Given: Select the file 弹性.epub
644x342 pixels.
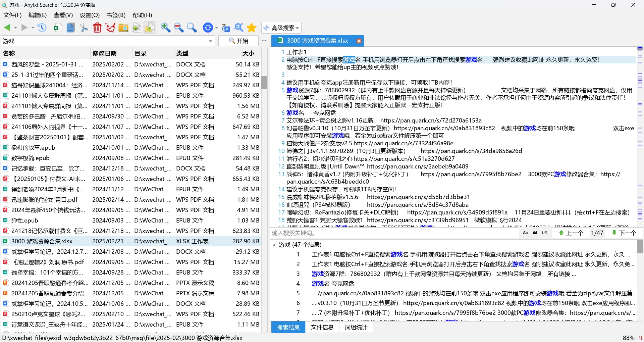Looking at the screenshot, I should [x=131, y=221].
